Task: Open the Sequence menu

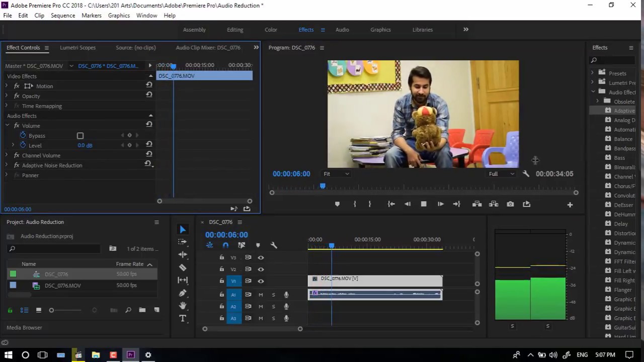Action: [63, 16]
